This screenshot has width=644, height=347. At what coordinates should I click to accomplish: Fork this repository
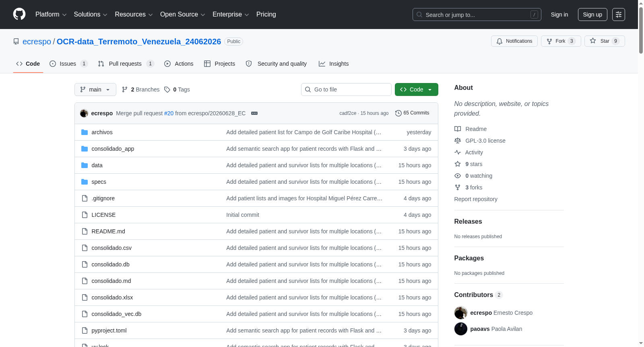click(561, 41)
